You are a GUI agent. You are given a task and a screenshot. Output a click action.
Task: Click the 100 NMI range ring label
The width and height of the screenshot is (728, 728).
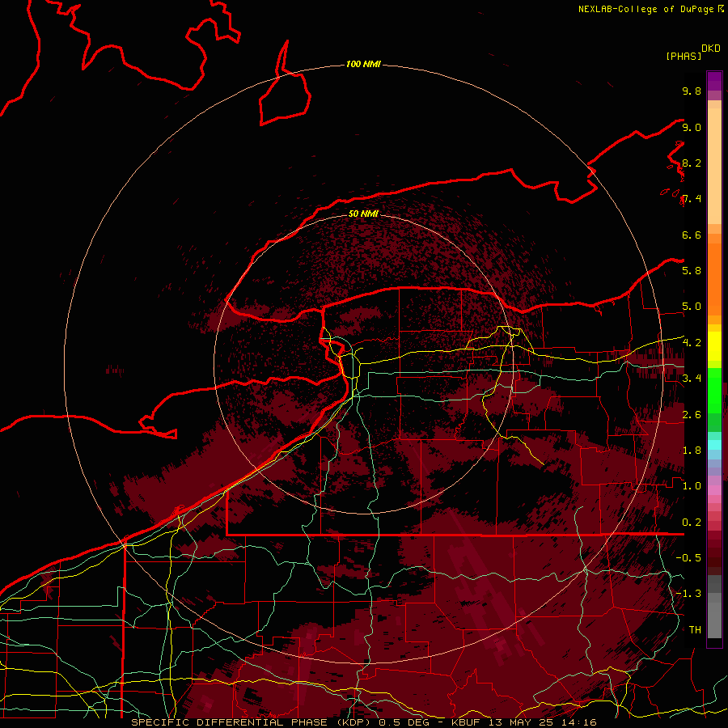click(x=363, y=64)
